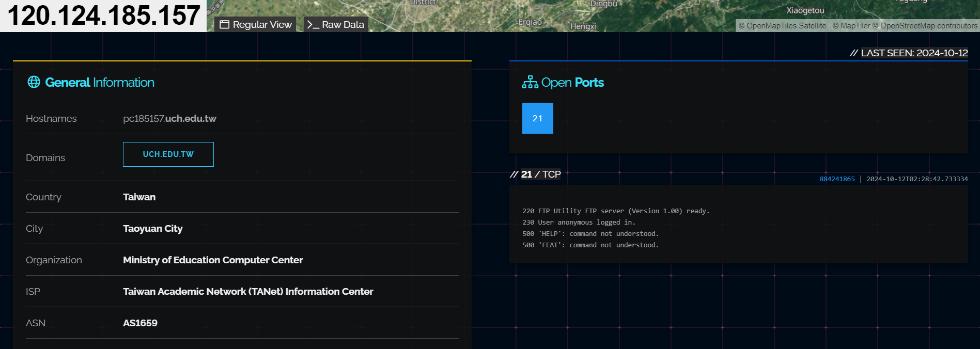Click the IP address 120.124.185.157 heading
The height and width of the screenshot is (349, 980).
click(104, 15)
